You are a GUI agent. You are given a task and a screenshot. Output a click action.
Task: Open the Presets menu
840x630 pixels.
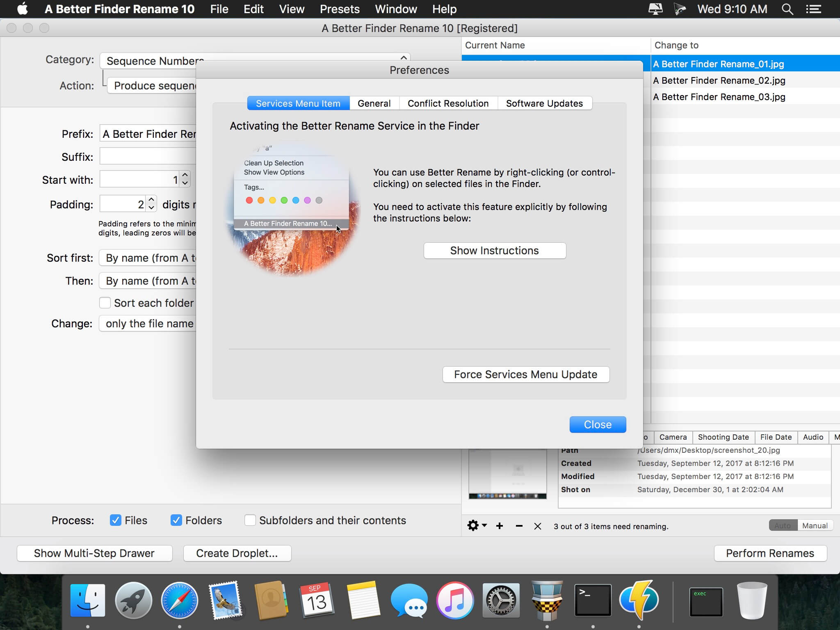[x=340, y=9]
